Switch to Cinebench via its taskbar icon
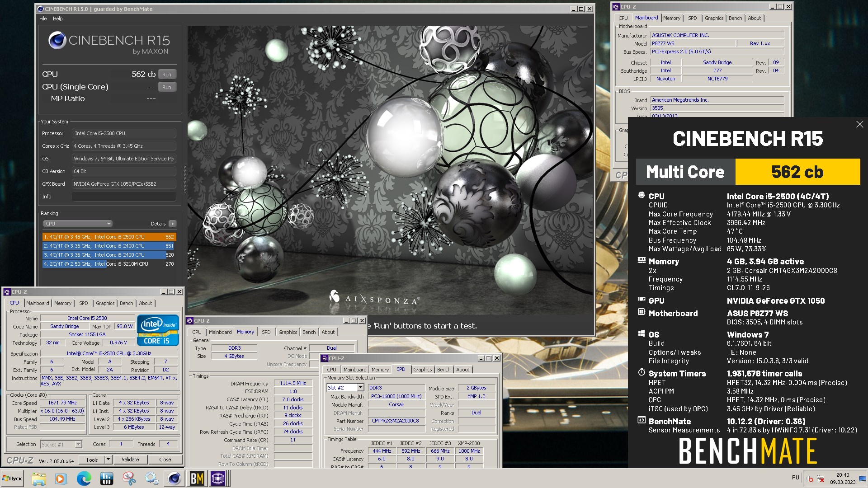 [x=175, y=479]
